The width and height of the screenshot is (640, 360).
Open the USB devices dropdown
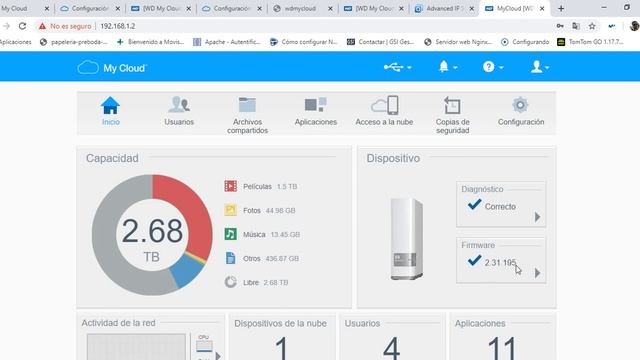pyautogui.click(x=398, y=67)
